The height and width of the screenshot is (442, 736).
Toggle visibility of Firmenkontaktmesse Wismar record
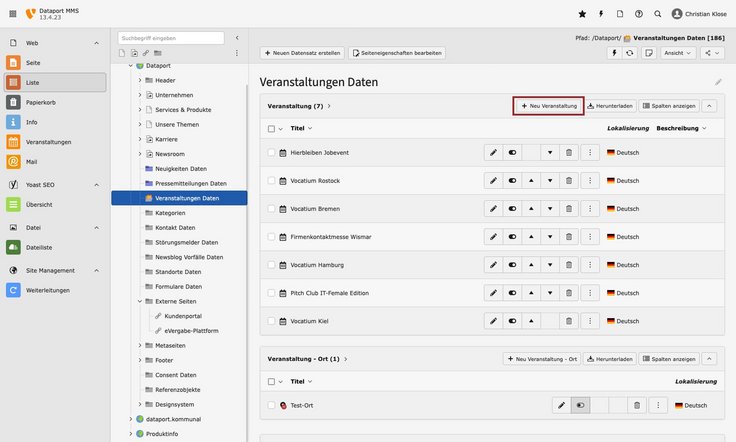pyautogui.click(x=512, y=237)
